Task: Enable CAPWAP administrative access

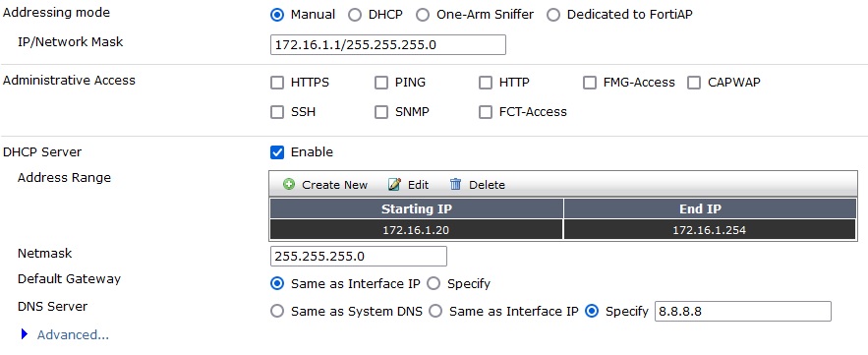Action: pos(694,83)
